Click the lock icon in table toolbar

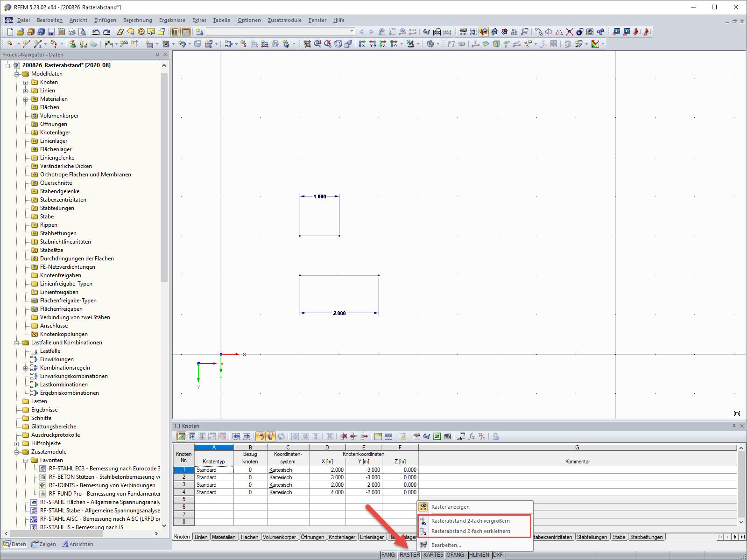(x=496, y=436)
